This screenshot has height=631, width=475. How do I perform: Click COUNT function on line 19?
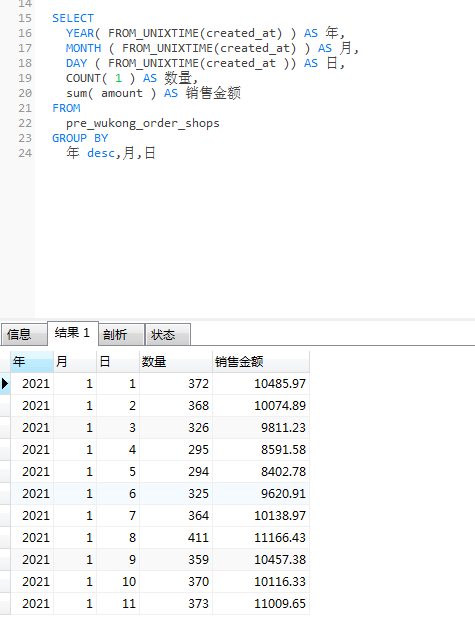pyautogui.click(x=83, y=78)
